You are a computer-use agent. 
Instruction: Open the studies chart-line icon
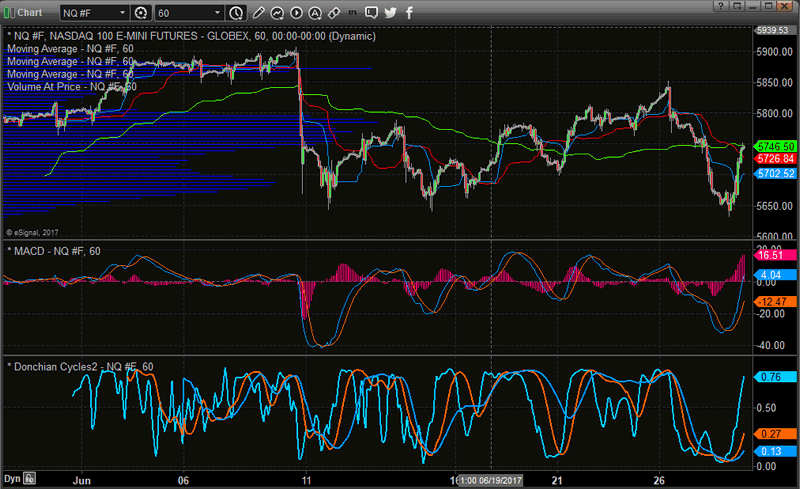click(276, 13)
